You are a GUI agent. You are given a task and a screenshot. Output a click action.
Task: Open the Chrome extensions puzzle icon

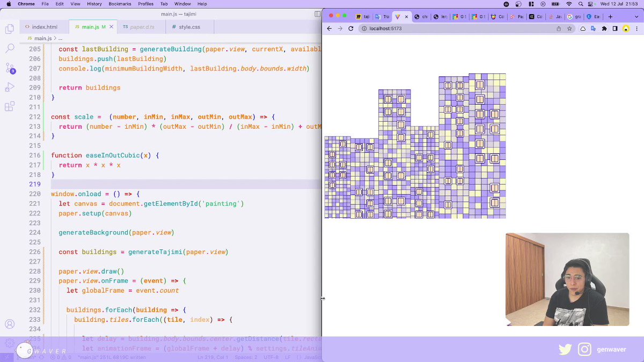(604, 28)
